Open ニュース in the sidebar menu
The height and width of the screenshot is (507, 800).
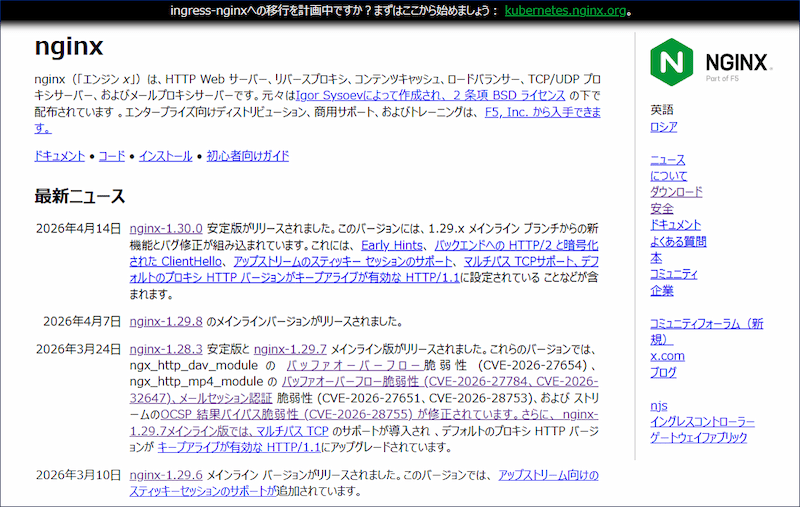[x=667, y=160]
